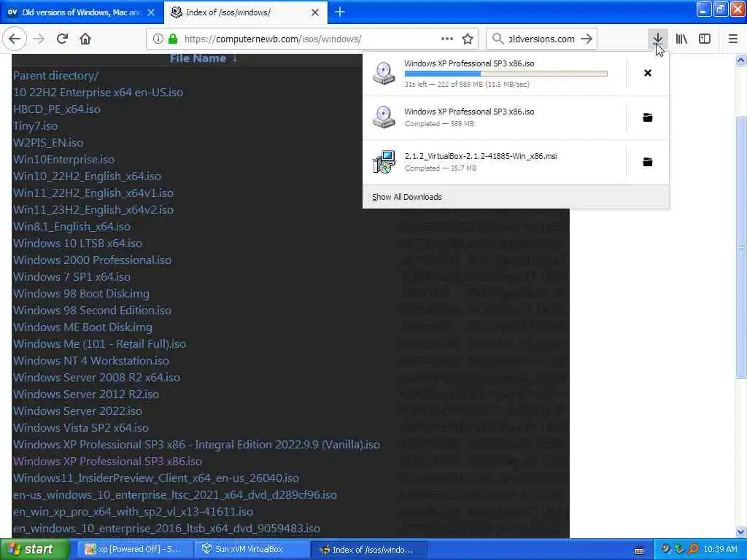This screenshot has height=560, width=747.
Task: Open the Firefox hamburger menu
Action: click(x=733, y=39)
